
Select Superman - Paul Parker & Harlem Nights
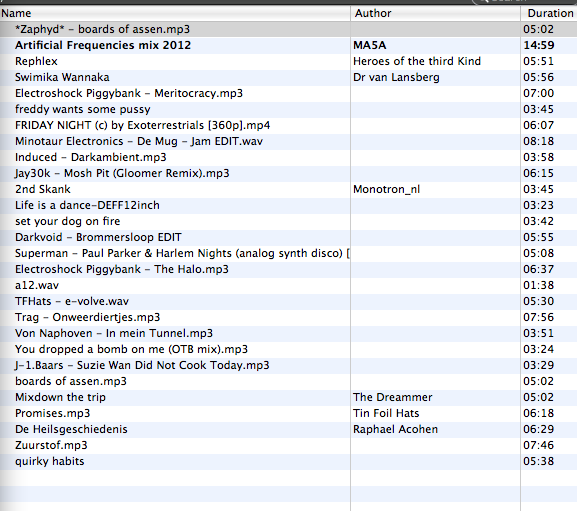288,253
